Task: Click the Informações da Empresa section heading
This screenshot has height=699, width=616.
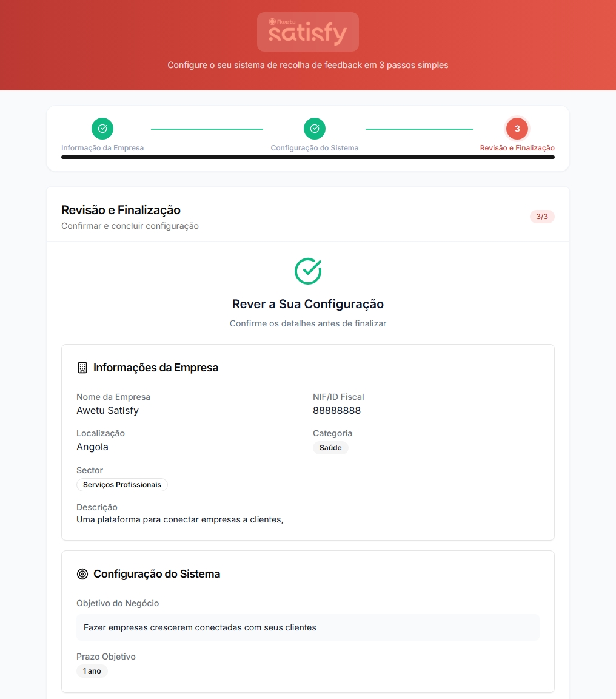Action: [156, 368]
